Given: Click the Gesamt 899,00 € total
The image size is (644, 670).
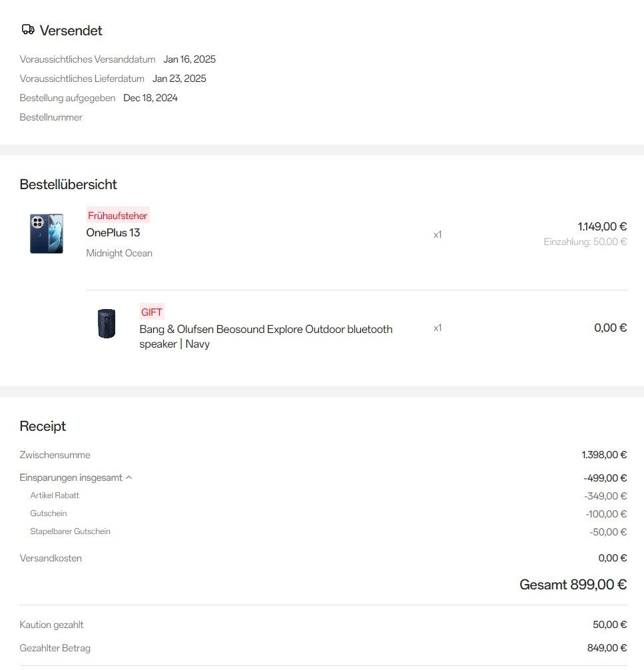Looking at the screenshot, I should 573,585.
